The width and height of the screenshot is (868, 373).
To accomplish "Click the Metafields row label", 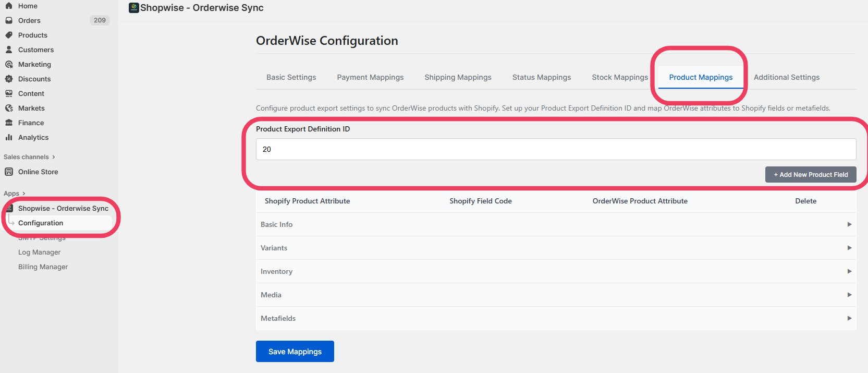I will click(278, 318).
